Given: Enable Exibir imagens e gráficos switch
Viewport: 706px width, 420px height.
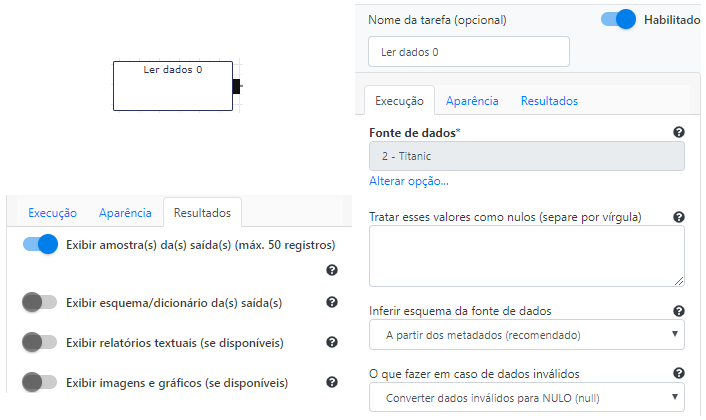Looking at the screenshot, I should tap(40, 382).
